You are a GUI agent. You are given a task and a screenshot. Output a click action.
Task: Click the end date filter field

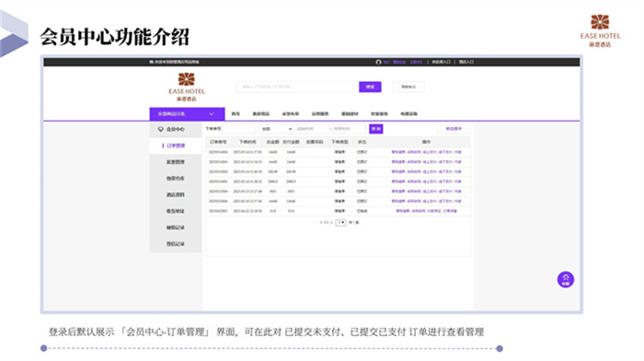[x=349, y=129]
